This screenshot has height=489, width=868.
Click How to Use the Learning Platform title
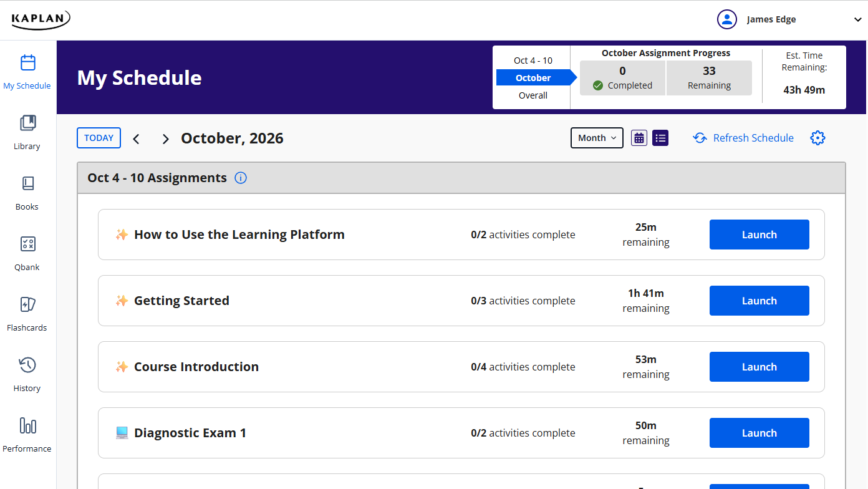coord(239,235)
